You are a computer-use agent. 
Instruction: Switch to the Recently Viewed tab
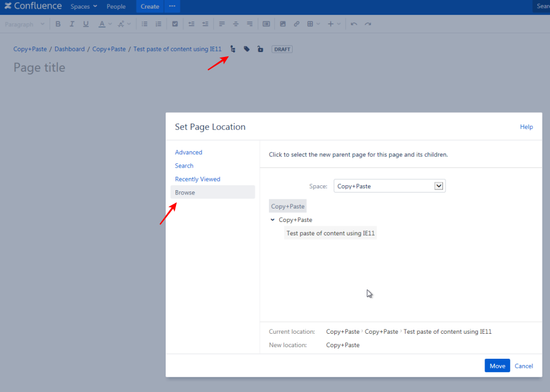pyautogui.click(x=197, y=179)
